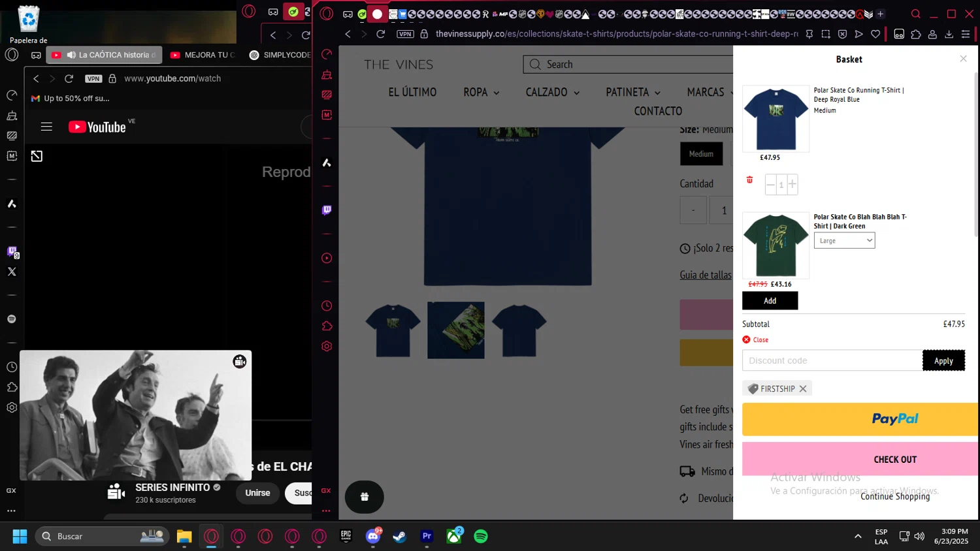
Task: Select the shirt back view thumbnail
Action: [x=519, y=330]
